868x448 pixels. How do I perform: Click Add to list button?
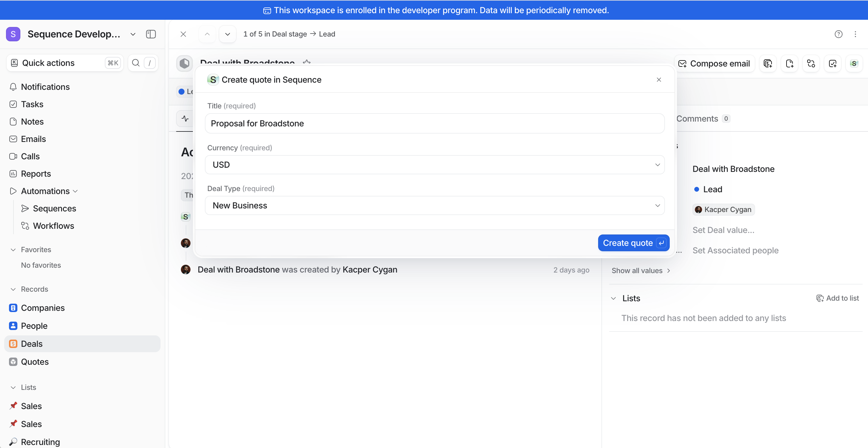[837, 298]
